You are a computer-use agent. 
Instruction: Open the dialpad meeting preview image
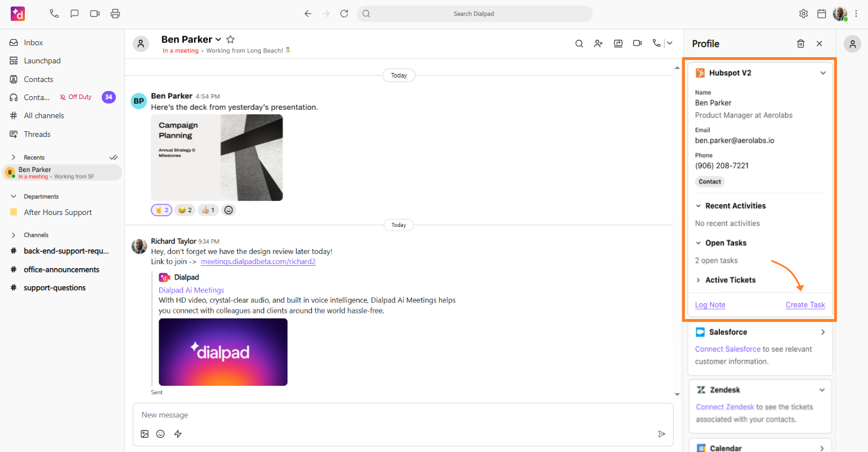pos(223,352)
